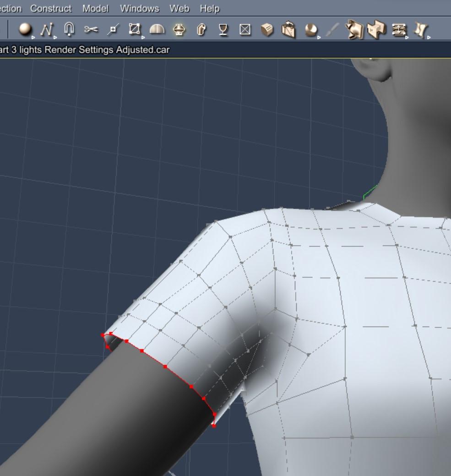Viewport: 451px width, 476px height.
Task: Expand the last toolbar icon's flyout arrow
Action: (x=429, y=38)
